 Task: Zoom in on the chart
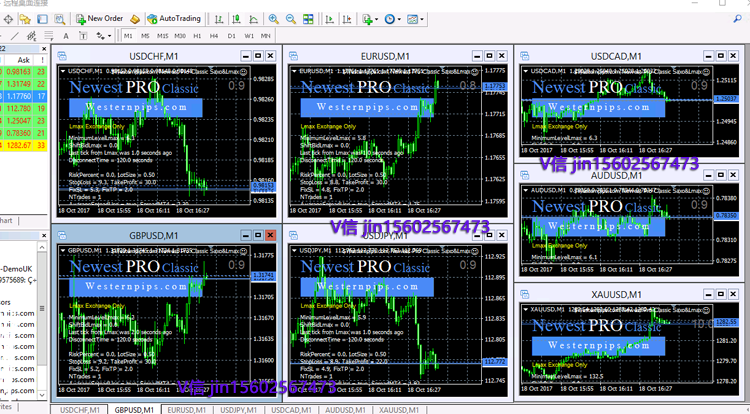pos(274,19)
